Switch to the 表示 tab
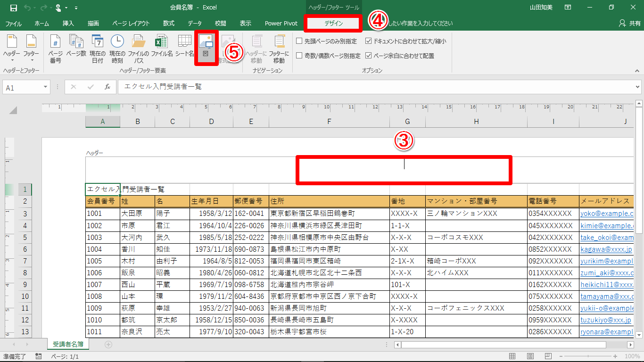The width and height of the screenshot is (644, 362). [246, 24]
